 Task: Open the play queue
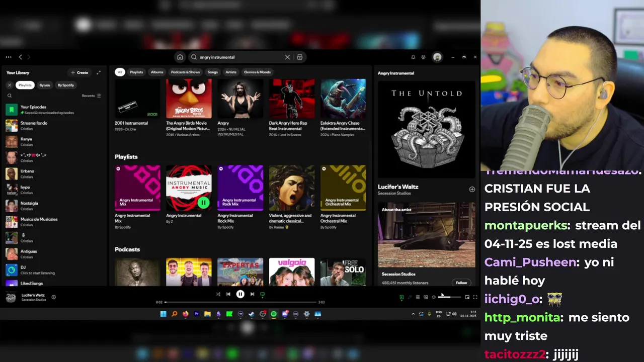pyautogui.click(x=418, y=297)
